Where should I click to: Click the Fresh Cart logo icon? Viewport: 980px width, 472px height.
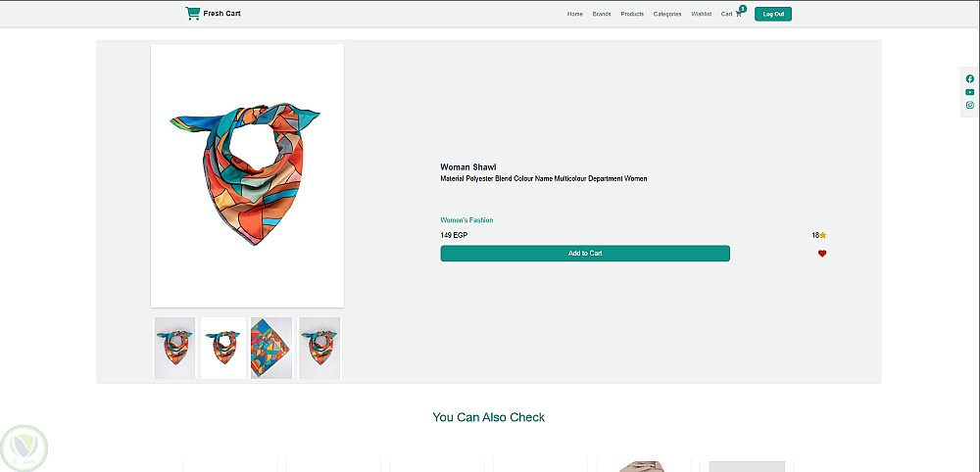192,14
